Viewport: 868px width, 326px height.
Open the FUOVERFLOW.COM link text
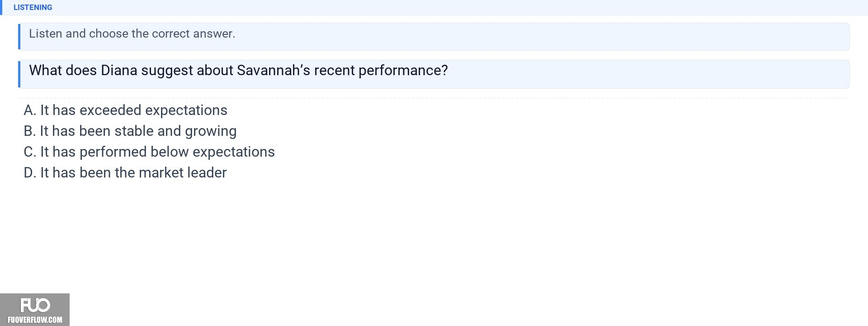pos(35,320)
